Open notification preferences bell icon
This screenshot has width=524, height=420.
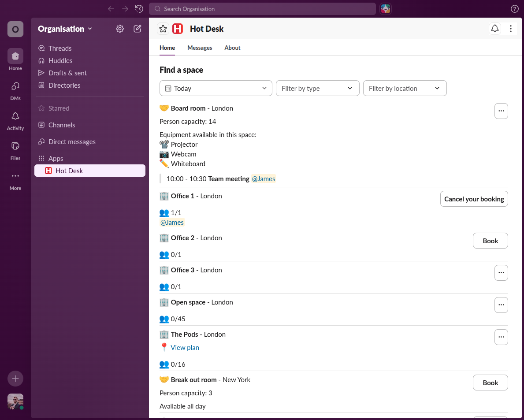(x=494, y=28)
